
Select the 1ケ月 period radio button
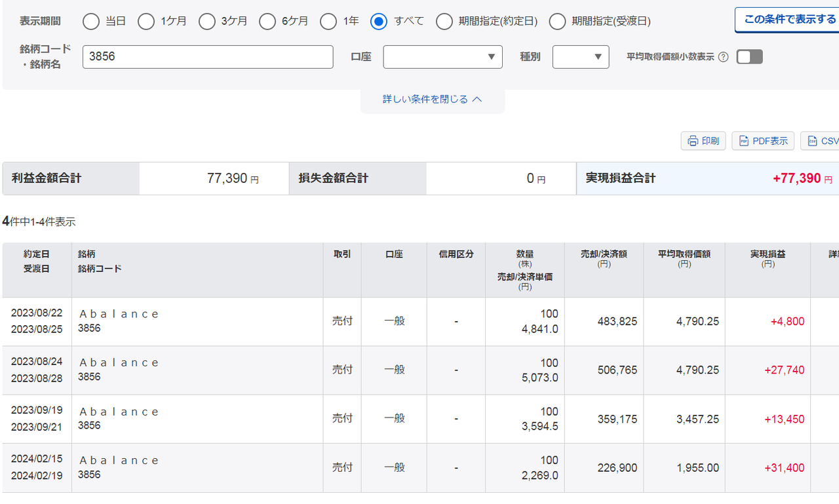point(146,22)
